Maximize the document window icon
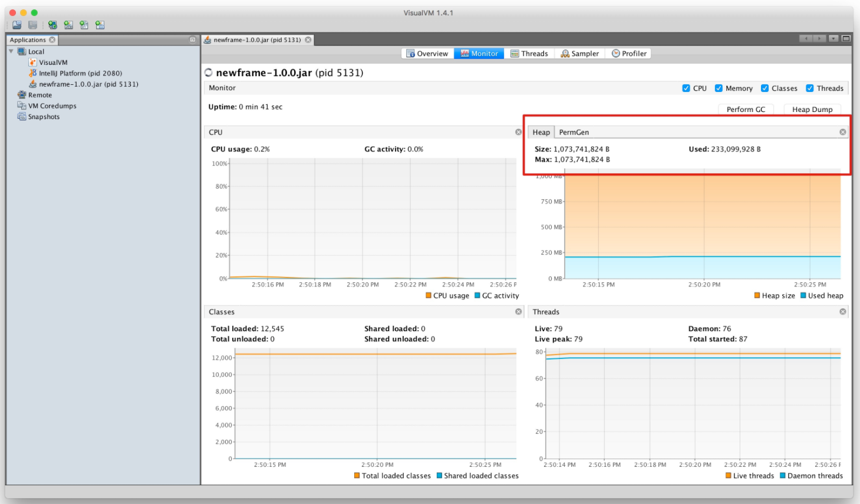Screen dimensions: 860x504 tap(846, 38)
